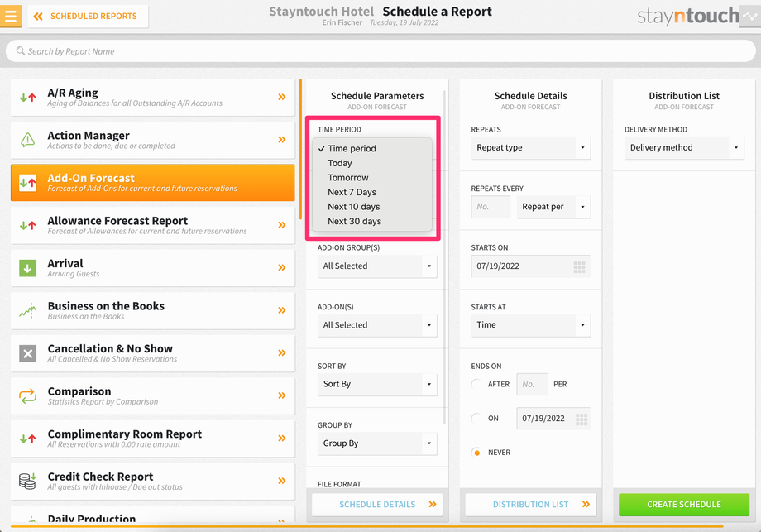Open the Ends On date calendar icon

pos(582,419)
